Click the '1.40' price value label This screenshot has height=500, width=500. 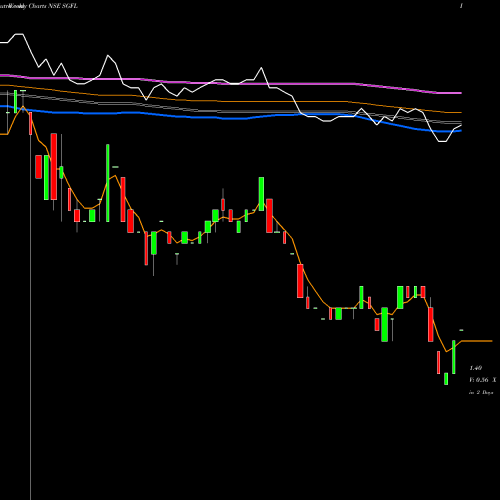tap(476, 368)
